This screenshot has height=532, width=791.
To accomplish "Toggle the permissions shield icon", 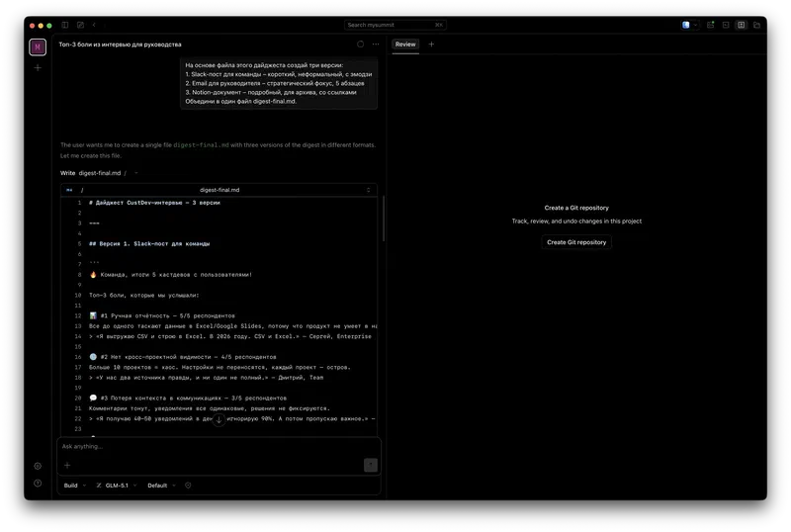I will tap(188, 486).
